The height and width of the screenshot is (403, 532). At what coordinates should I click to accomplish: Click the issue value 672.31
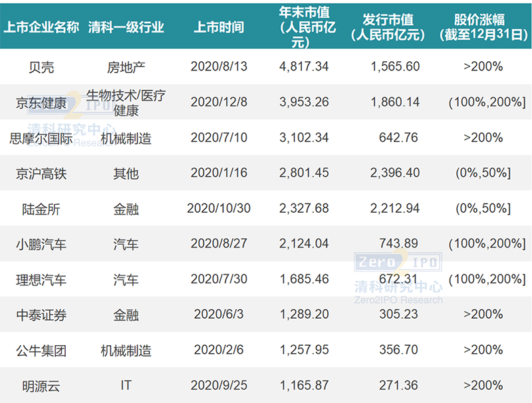point(398,279)
